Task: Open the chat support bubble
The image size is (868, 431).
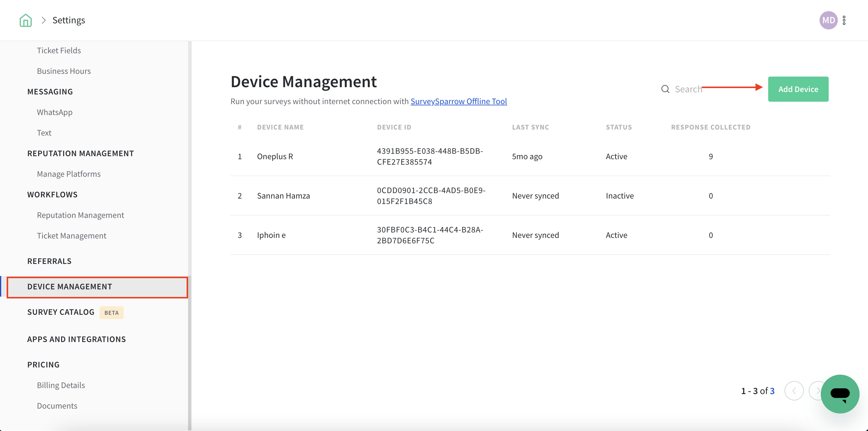Action: [840, 393]
